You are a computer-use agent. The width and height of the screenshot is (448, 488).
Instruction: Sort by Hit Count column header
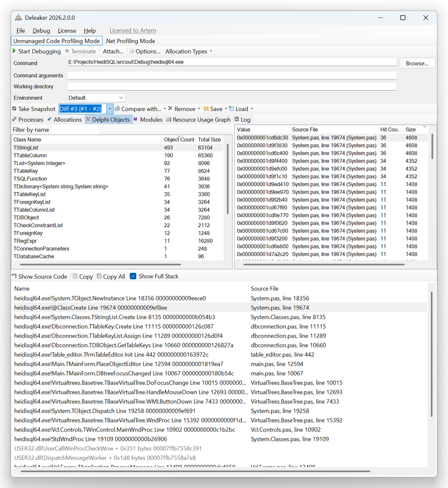coord(390,130)
